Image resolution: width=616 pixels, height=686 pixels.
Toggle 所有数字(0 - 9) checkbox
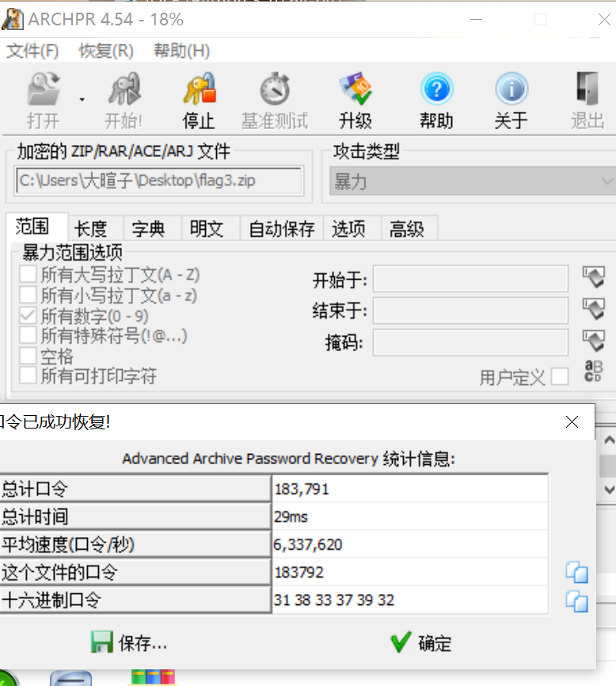(28, 315)
